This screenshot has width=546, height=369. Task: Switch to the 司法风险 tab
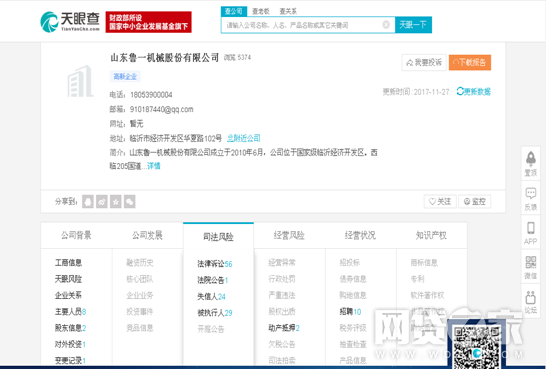tap(218, 237)
